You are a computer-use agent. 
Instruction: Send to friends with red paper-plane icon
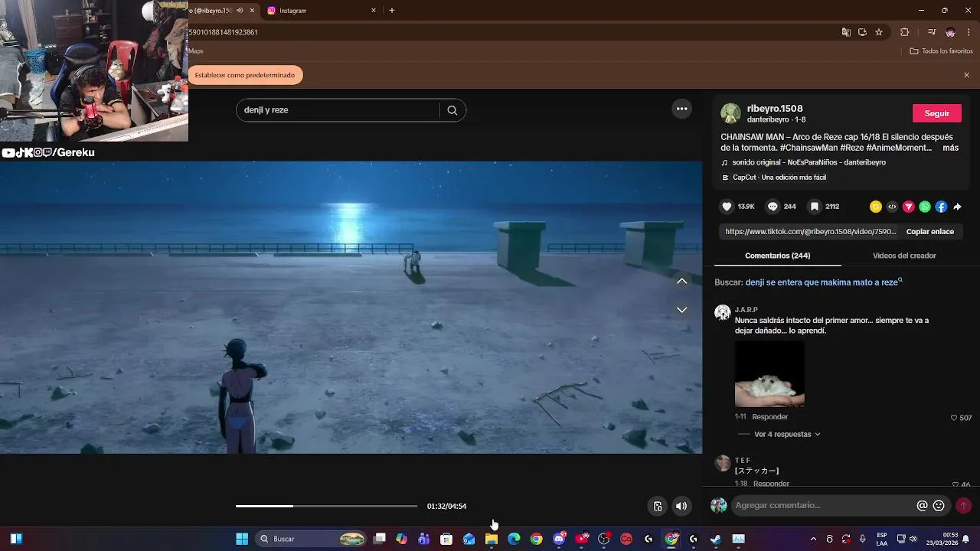click(909, 207)
